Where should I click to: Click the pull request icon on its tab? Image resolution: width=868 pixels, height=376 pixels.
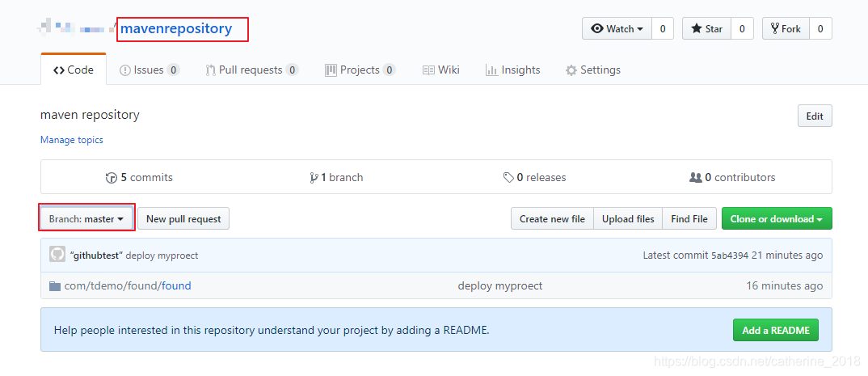tap(210, 70)
